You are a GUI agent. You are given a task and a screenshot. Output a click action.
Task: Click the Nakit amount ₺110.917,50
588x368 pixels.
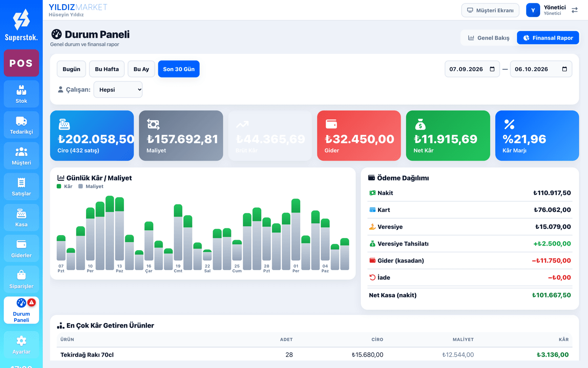(x=552, y=193)
